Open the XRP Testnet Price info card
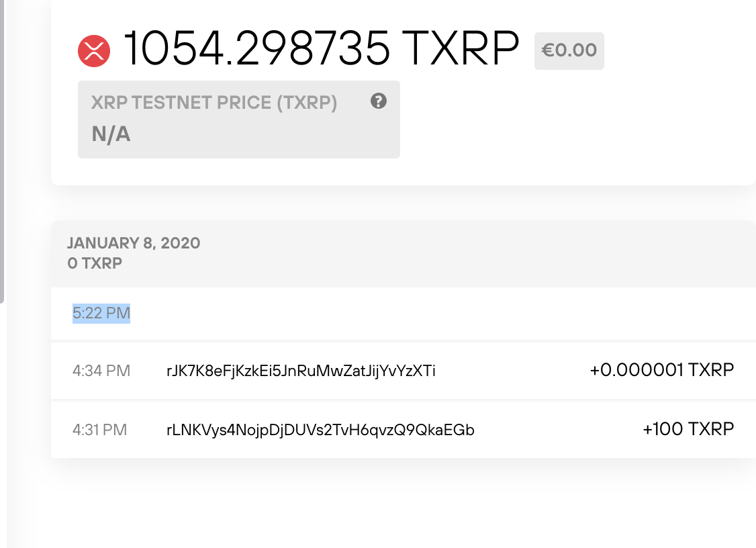 [x=238, y=120]
